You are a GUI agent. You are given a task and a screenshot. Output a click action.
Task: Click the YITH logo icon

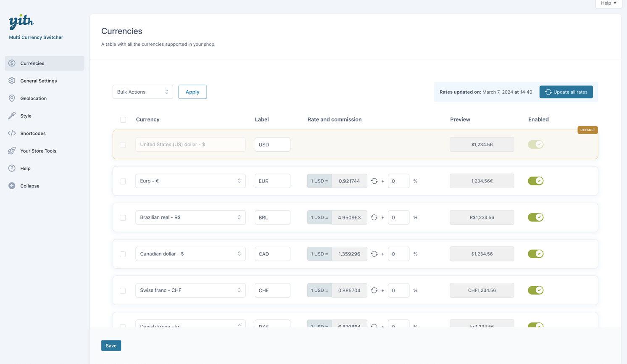21,22
